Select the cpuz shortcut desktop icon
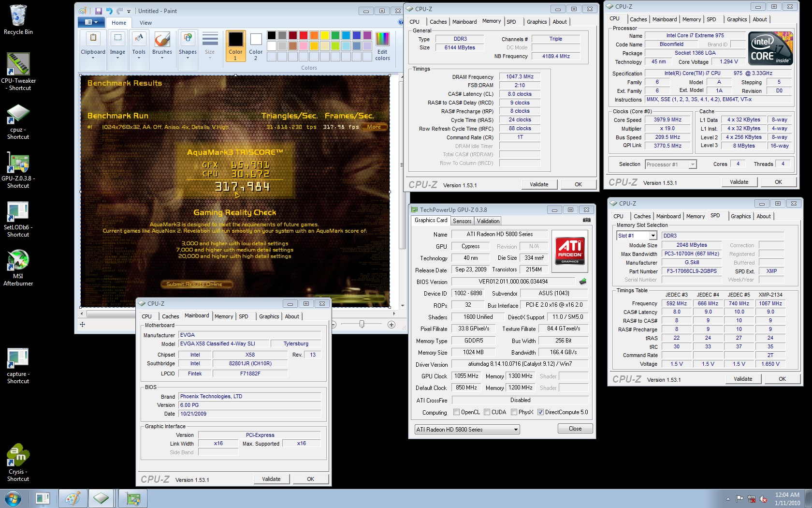This screenshot has height=508, width=812. 18,121
